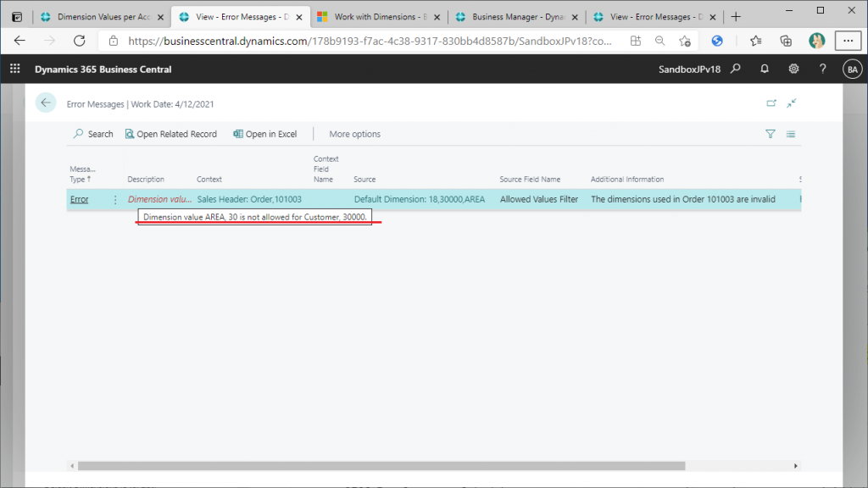Screen dimensions: 868x488
Task: Open a new browser tab
Action: click(x=736, y=17)
